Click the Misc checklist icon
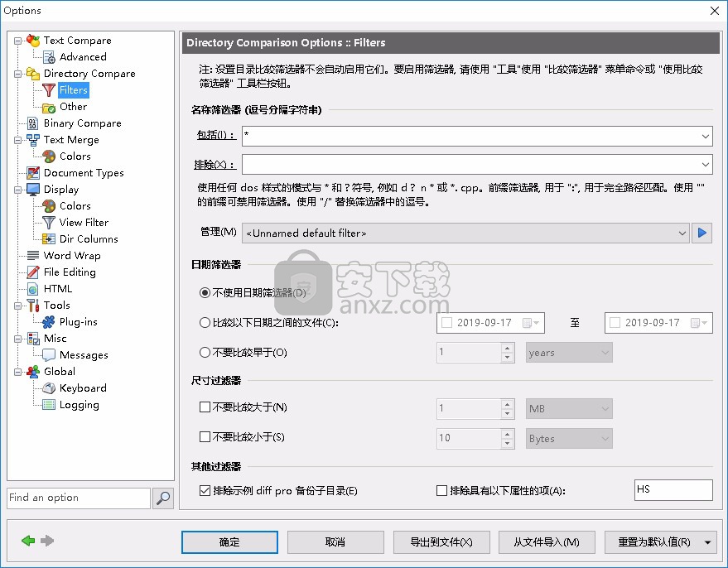This screenshot has width=728, height=568. (x=33, y=339)
